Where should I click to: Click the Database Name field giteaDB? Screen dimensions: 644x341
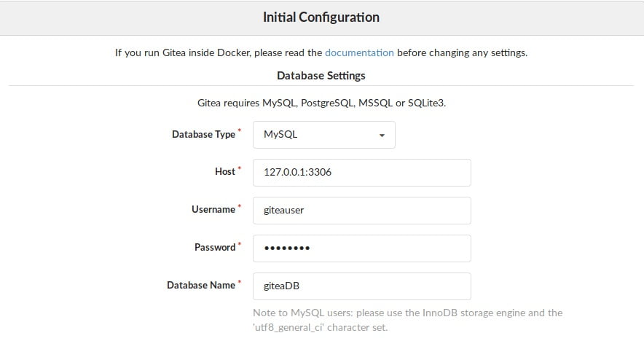(362, 286)
